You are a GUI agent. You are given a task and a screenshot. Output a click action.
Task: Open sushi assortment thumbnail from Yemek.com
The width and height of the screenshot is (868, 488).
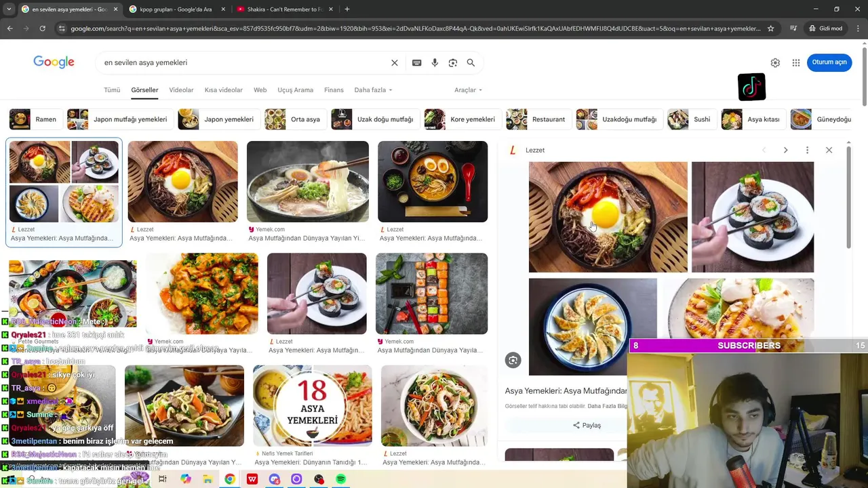coord(432,294)
